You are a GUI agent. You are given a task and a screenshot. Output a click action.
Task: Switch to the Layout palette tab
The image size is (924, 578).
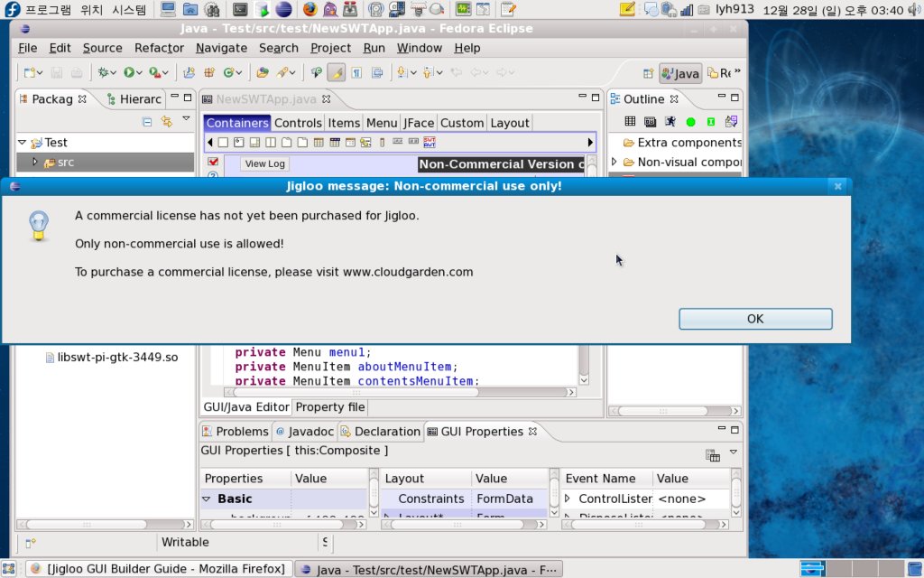[x=510, y=123]
